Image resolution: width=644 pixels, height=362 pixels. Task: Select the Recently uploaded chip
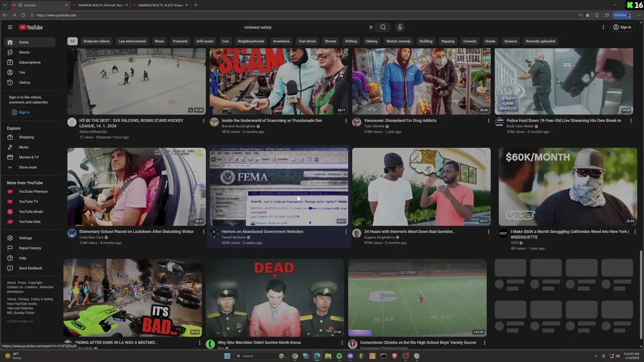click(x=540, y=41)
